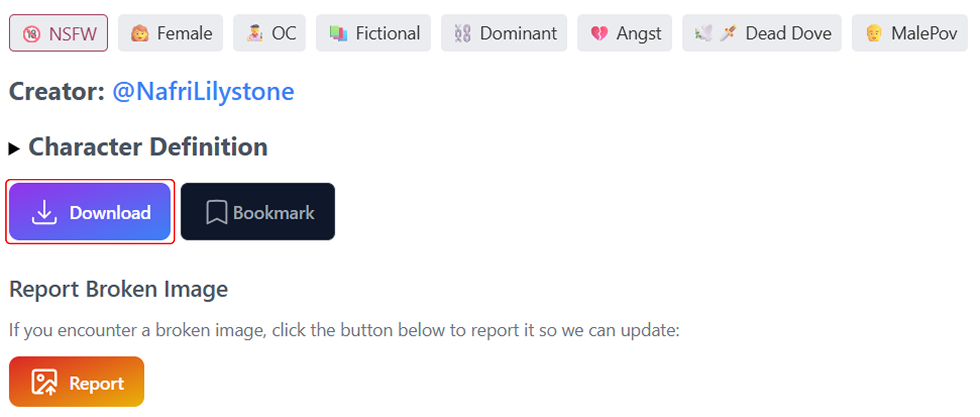
Task: Click the Angst broken heart icon
Action: point(599,33)
